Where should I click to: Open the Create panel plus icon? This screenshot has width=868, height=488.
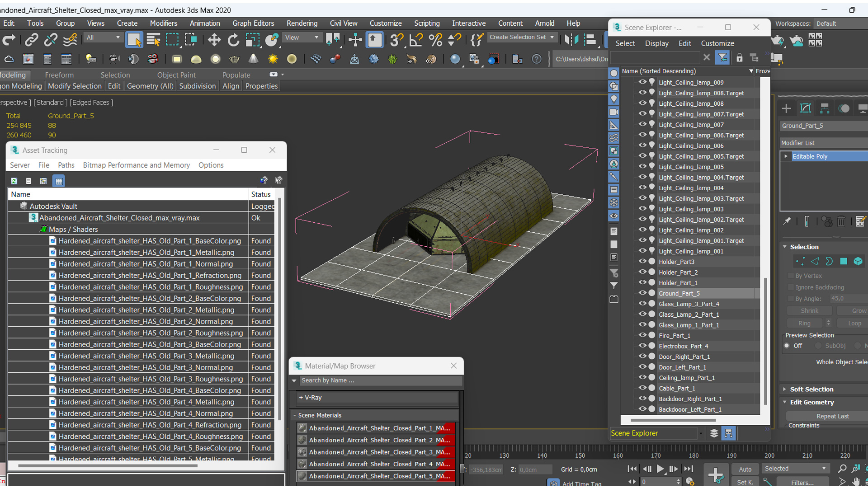pyautogui.click(x=787, y=108)
